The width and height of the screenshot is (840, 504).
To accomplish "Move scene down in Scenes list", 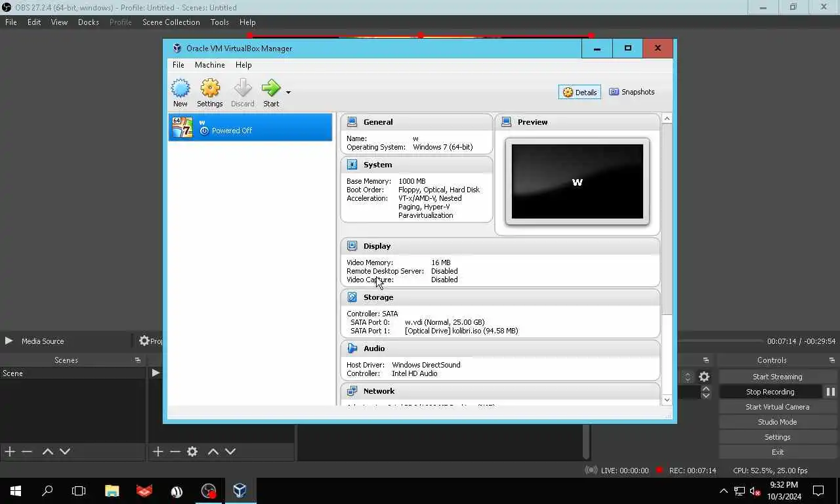I will point(65,451).
